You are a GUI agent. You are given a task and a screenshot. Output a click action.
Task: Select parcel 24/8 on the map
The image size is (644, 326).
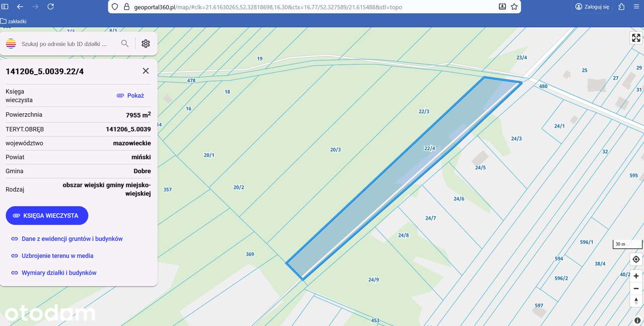pos(404,235)
